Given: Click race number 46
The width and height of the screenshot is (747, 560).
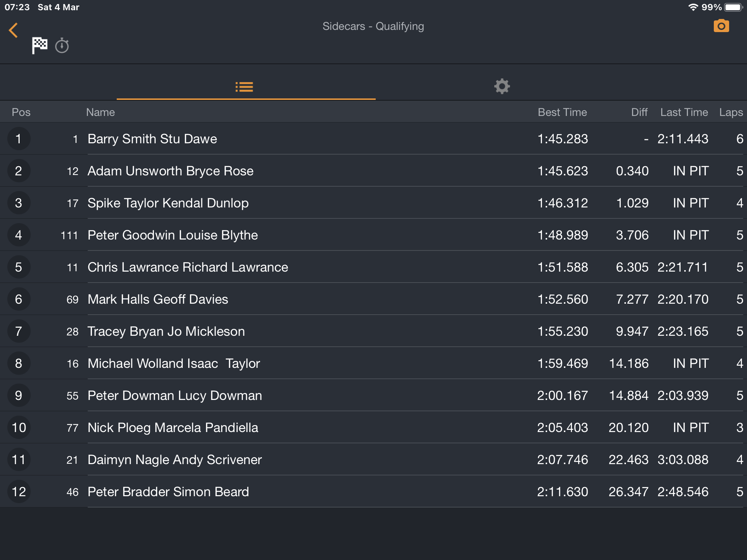Looking at the screenshot, I should pos(73,492).
